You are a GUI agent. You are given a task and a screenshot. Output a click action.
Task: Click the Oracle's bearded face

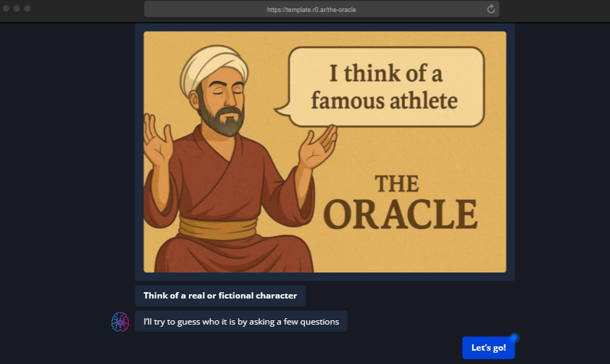pos(220,104)
